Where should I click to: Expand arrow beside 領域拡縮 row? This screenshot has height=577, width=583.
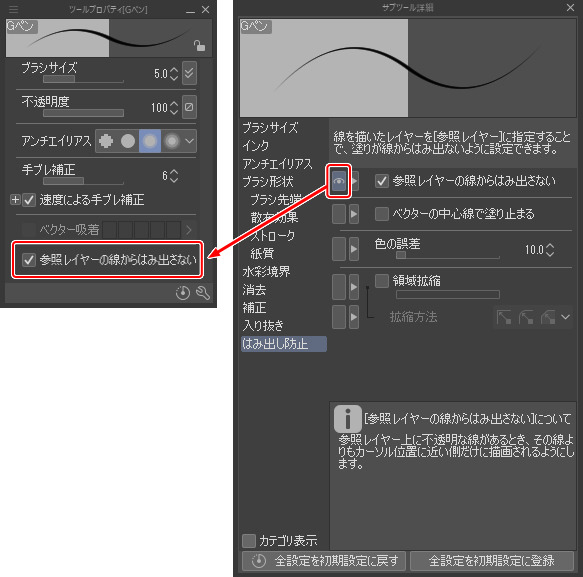click(354, 287)
